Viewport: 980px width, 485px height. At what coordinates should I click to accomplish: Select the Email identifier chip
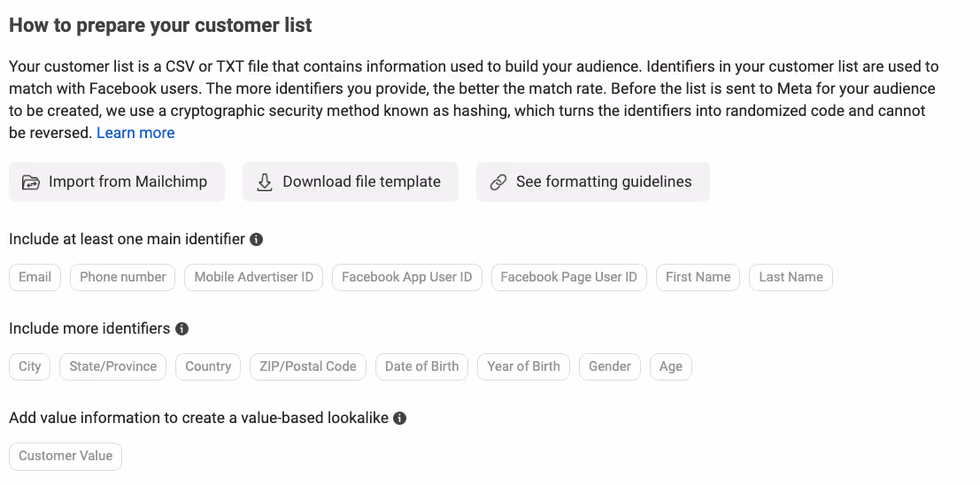(35, 278)
